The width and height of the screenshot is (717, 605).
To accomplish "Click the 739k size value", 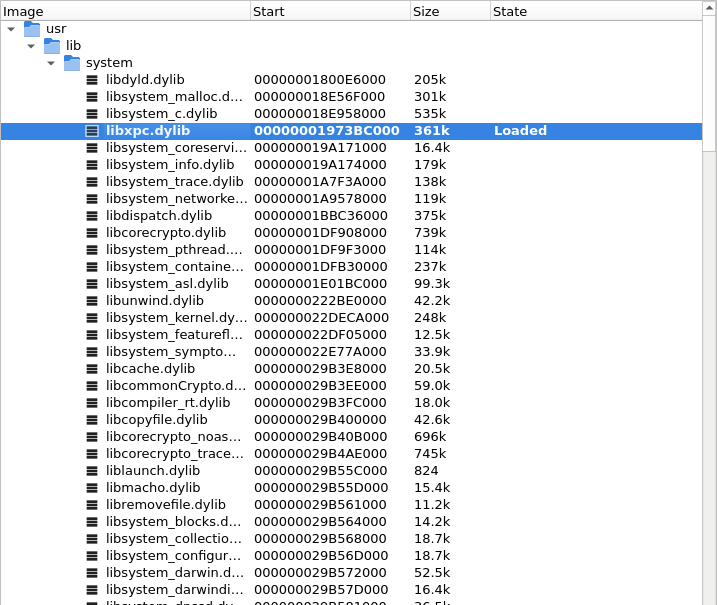I will pos(430,233).
